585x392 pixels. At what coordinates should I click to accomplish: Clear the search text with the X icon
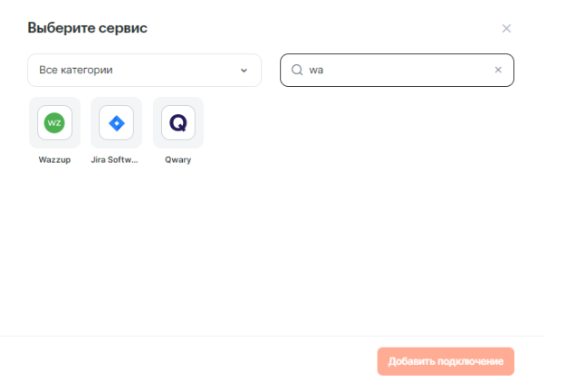click(x=497, y=70)
